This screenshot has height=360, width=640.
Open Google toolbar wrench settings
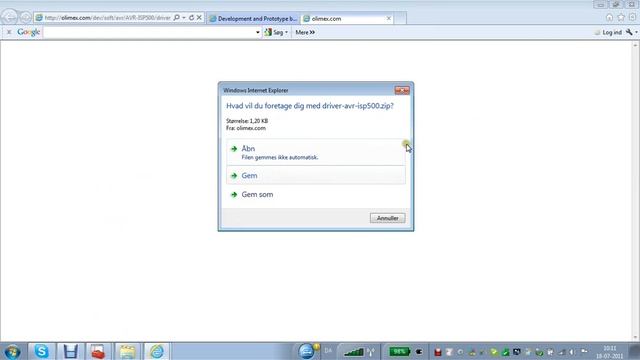coord(629,32)
